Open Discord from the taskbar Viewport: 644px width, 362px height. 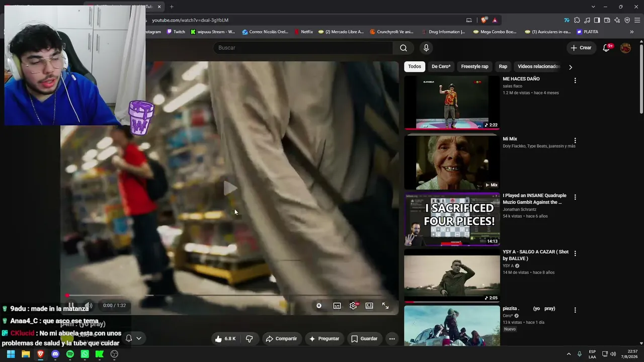click(x=55, y=354)
